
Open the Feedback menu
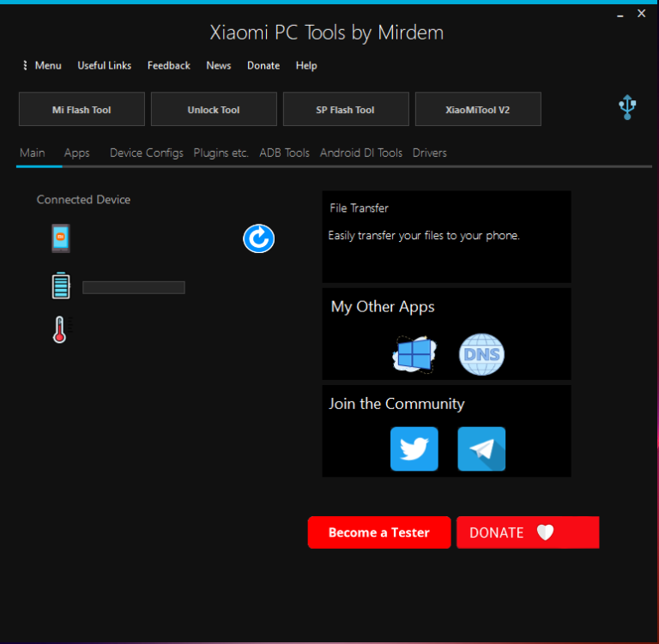[168, 65]
